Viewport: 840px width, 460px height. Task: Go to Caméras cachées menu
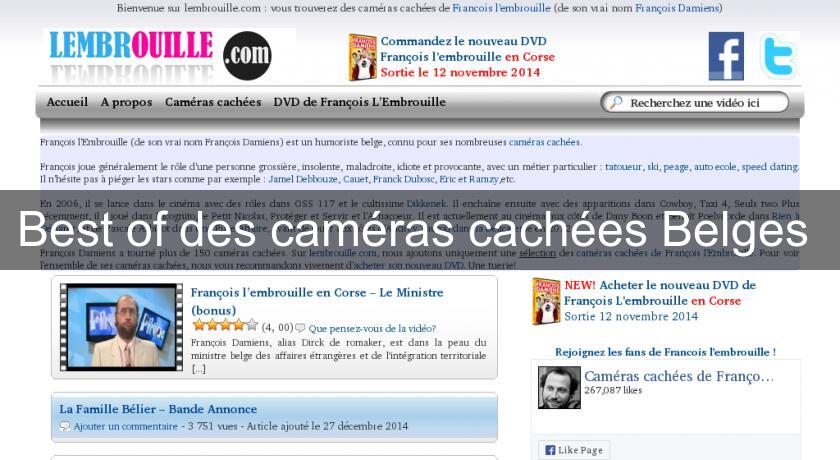[213, 102]
